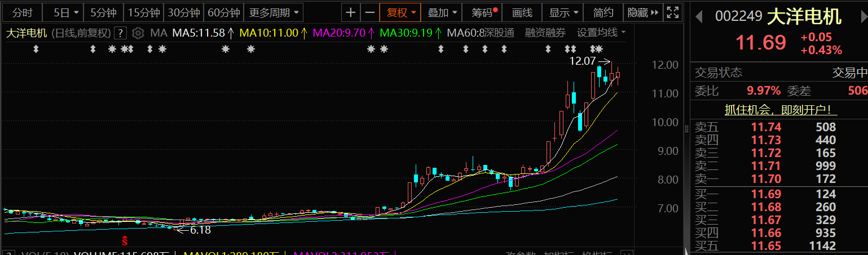
Task: Open moving average settings gear icon
Action: click(138, 33)
